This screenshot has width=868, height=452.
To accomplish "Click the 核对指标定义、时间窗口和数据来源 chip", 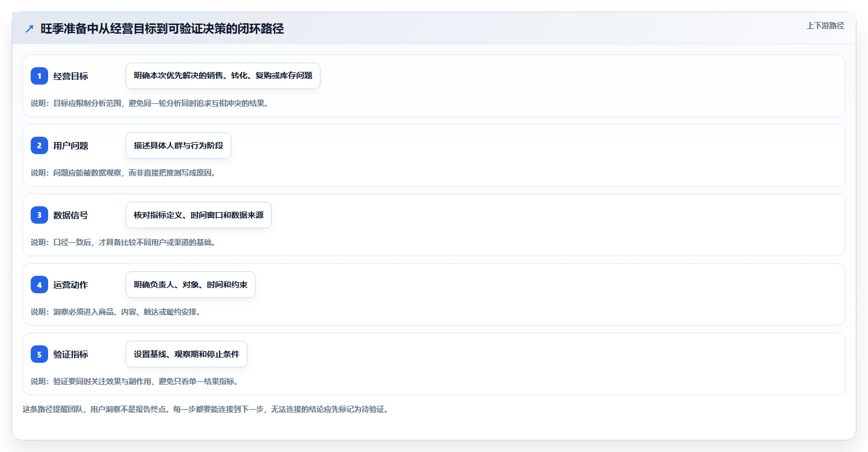I will tap(199, 215).
